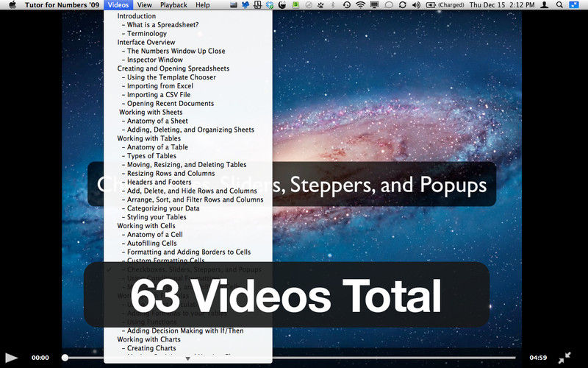Screen dimensions: 588x368
Task: Click the 'Working with Tables' header
Action: (149, 138)
